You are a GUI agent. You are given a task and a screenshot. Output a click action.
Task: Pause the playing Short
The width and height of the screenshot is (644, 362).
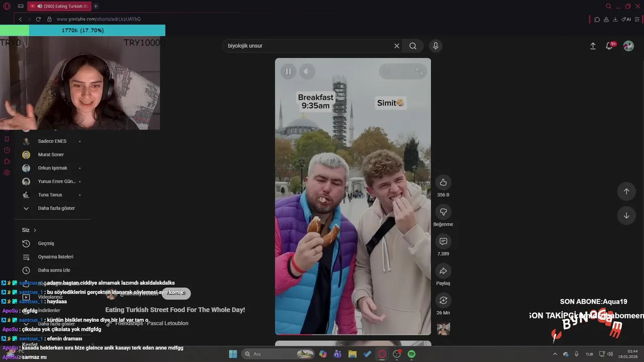(x=288, y=71)
